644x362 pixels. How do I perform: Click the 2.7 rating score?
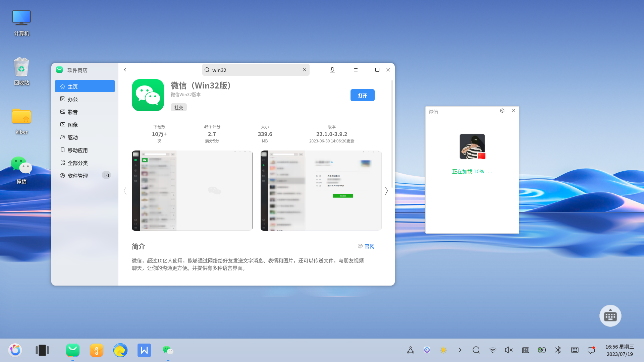click(x=212, y=134)
